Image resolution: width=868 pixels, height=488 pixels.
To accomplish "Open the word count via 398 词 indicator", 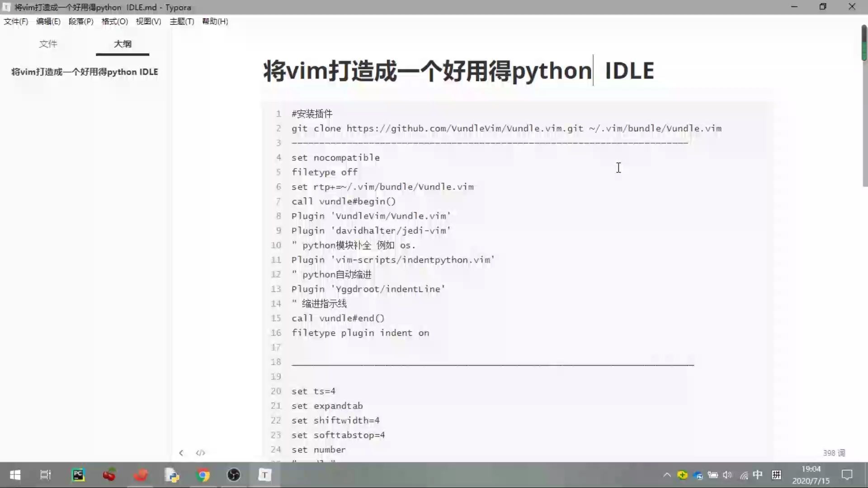I will click(834, 453).
